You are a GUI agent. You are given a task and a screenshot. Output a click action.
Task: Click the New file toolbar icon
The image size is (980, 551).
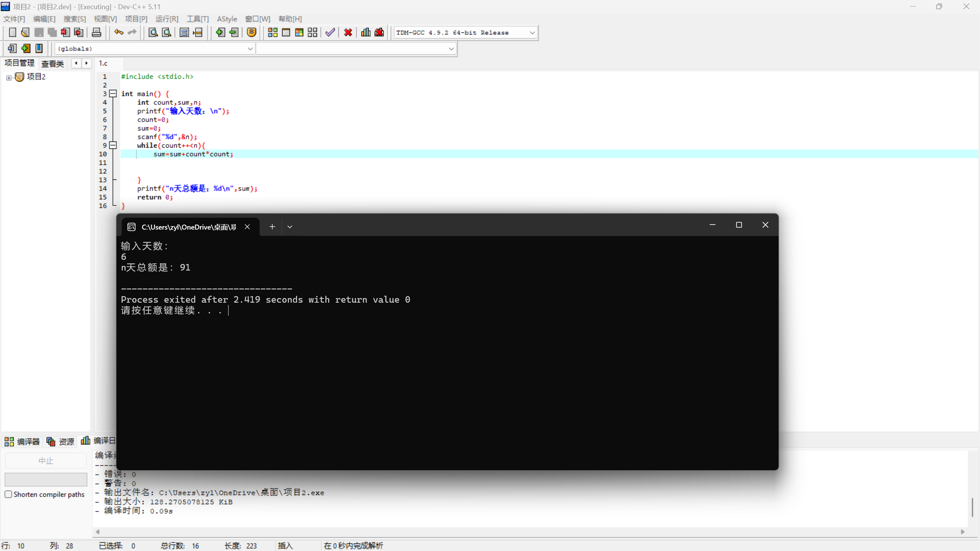click(12, 33)
